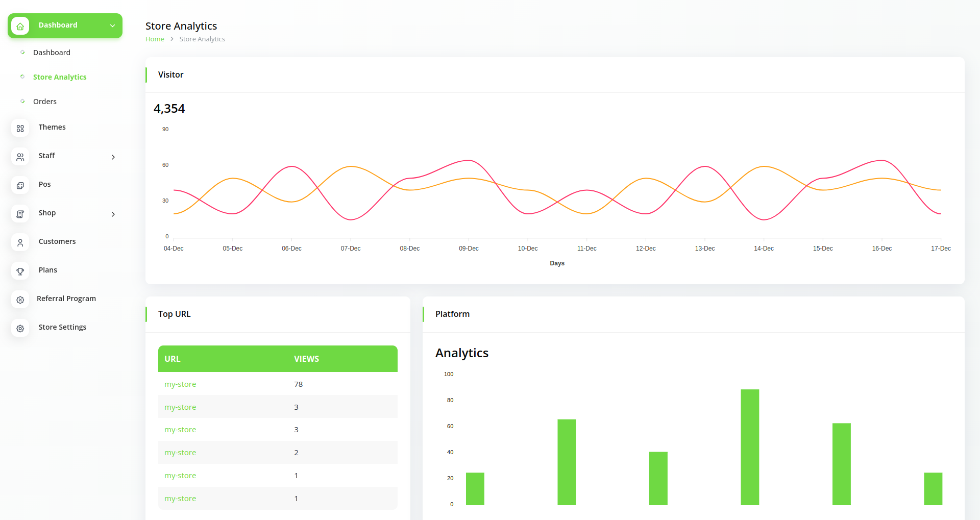
Task: Click the Staff people icon
Action: 20,157
